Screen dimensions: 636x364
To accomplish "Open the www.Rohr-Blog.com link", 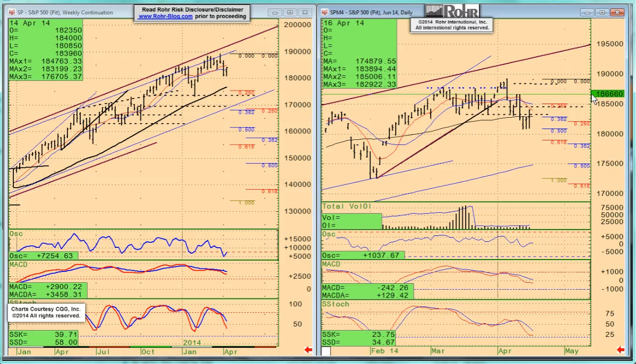I will [x=166, y=16].
